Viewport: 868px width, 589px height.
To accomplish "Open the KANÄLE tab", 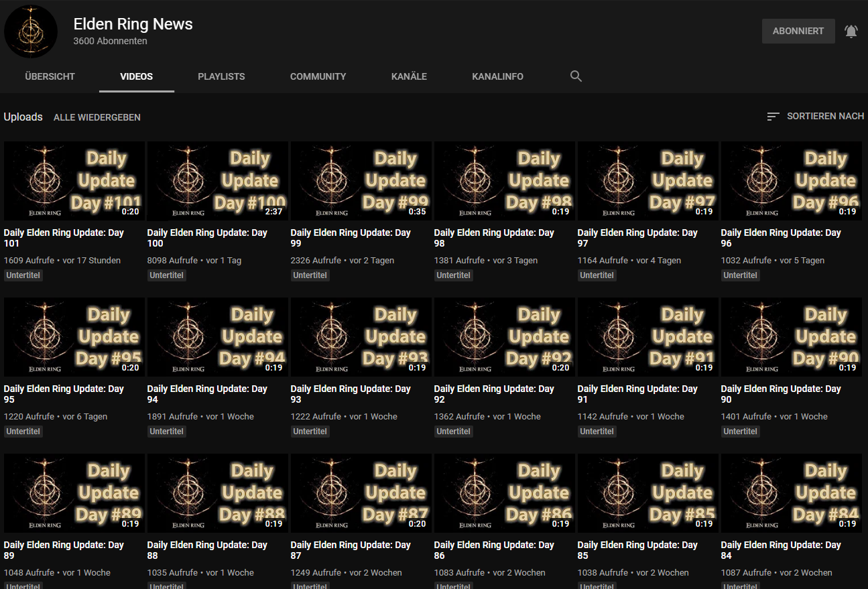I will coord(409,76).
